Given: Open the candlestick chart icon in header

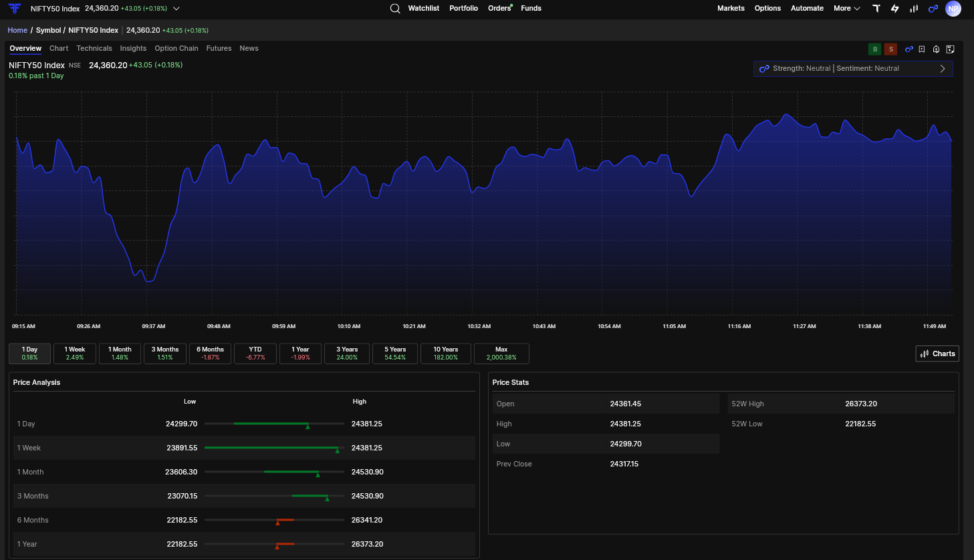Looking at the screenshot, I should pyautogui.click(x=914, y=9).
